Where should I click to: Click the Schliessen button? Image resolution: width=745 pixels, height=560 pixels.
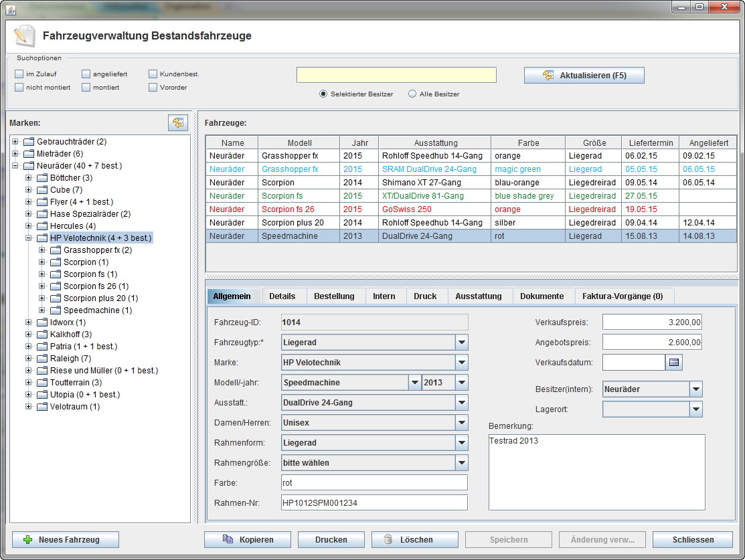693,540
